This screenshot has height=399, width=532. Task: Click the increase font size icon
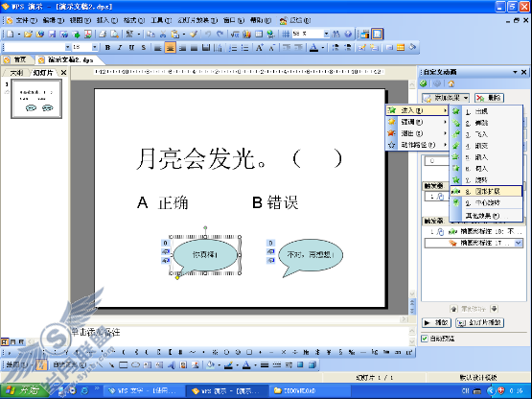point(259,48)
